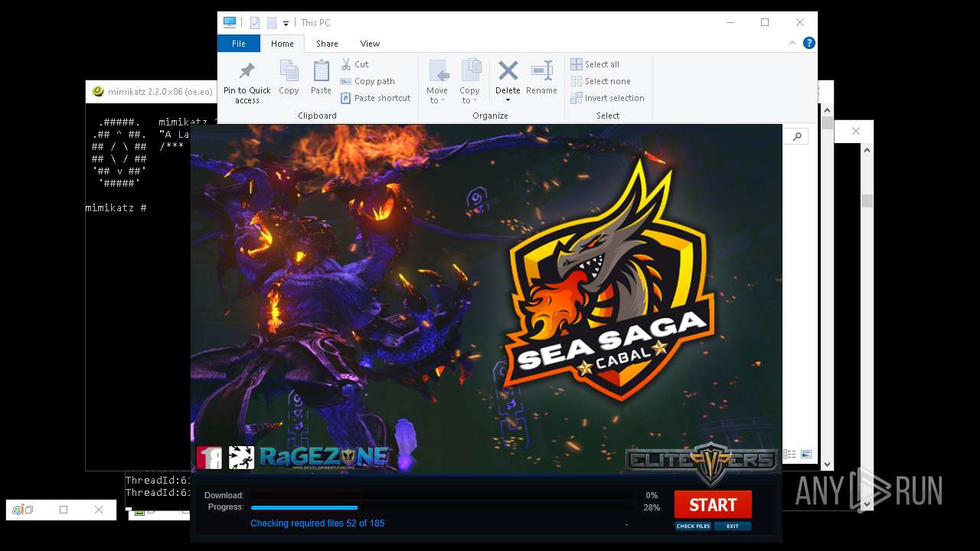Image resolution: width=980 pixels, height=551 pixels.
Task: Open the Delete dropdown arrow
Action: [x=508, y=100]
